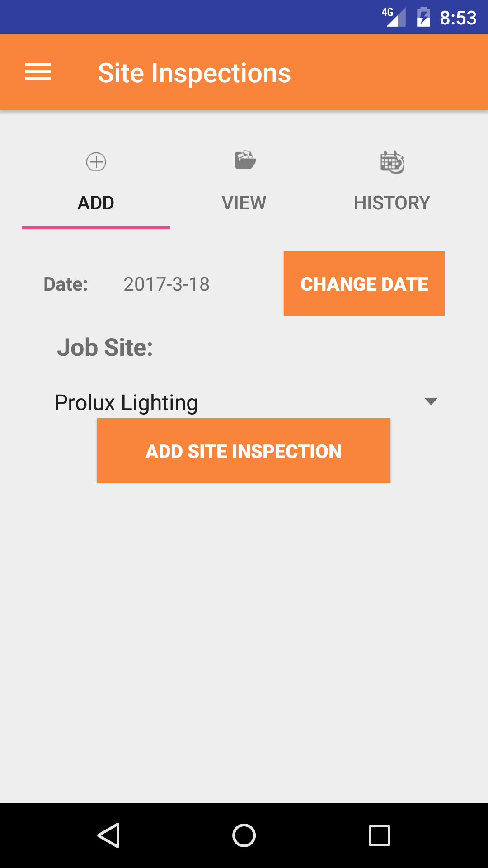
Task: Submit with Add Site Inspection button
Action: coord(244,451)
